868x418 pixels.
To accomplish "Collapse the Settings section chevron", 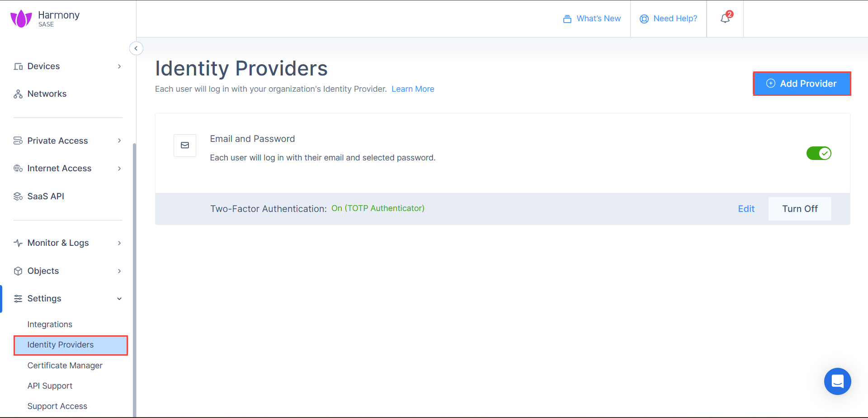I will click(119, 299).
